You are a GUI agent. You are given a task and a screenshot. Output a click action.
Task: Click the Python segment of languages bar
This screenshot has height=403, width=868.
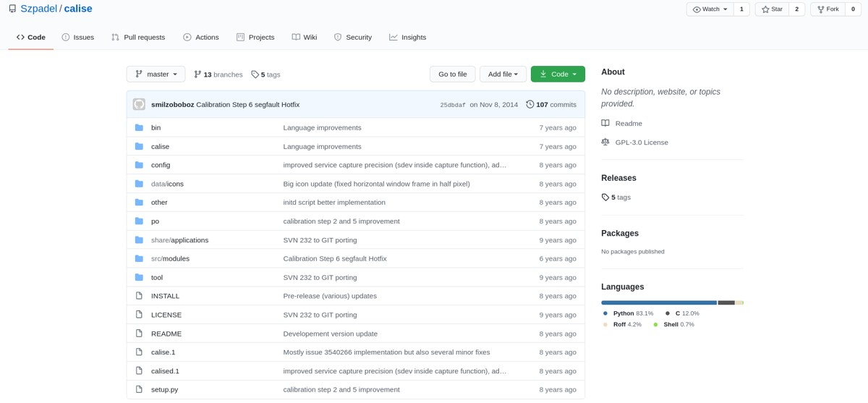point(658,302)
